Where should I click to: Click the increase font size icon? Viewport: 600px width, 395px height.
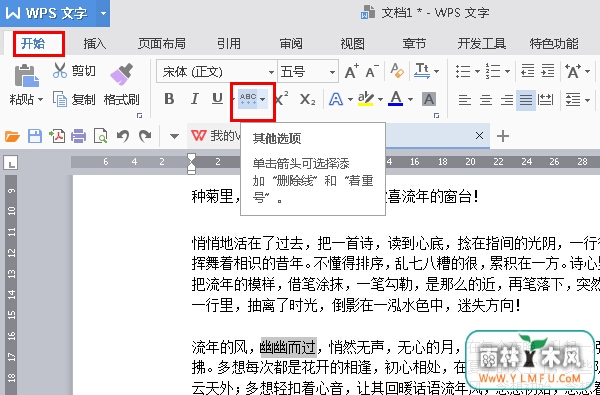click(x=351, y=72)
